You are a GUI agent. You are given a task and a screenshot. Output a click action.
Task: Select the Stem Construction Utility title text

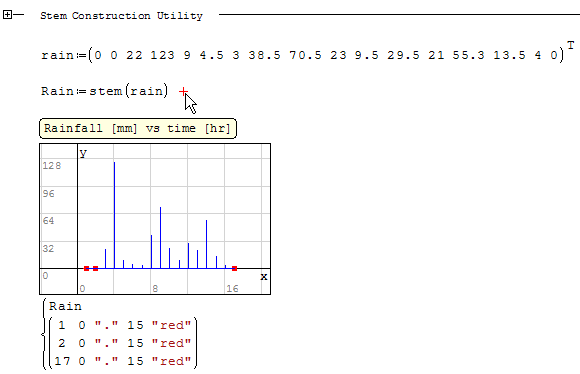121,16
